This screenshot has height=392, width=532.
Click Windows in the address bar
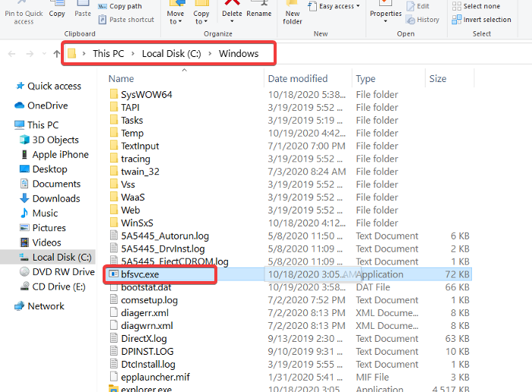239,54
